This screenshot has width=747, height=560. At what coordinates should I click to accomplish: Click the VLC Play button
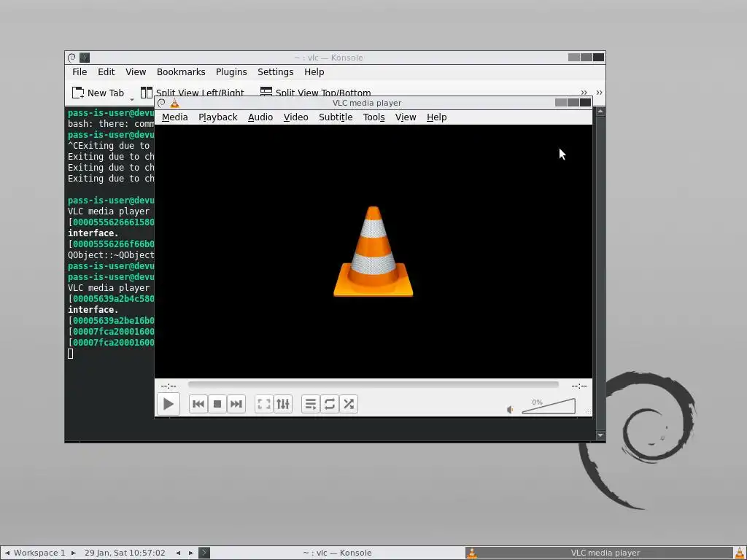(169, 404)
